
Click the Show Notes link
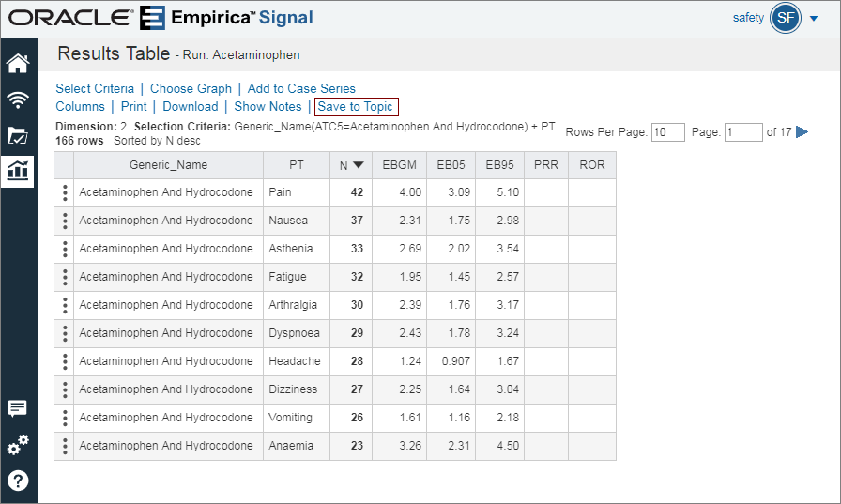pyautogui.click(x=268, y=106)
